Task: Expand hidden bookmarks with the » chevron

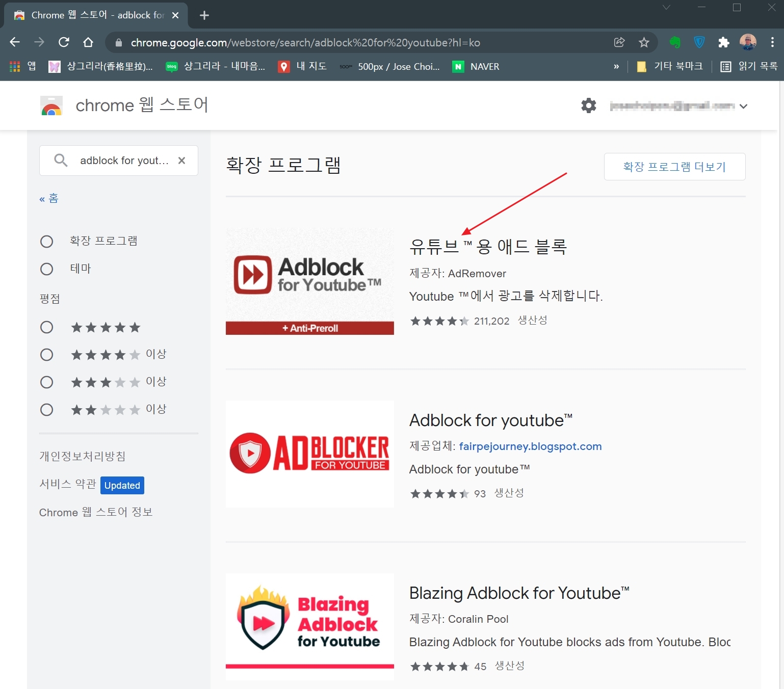Action: click(x=616, y=66)
